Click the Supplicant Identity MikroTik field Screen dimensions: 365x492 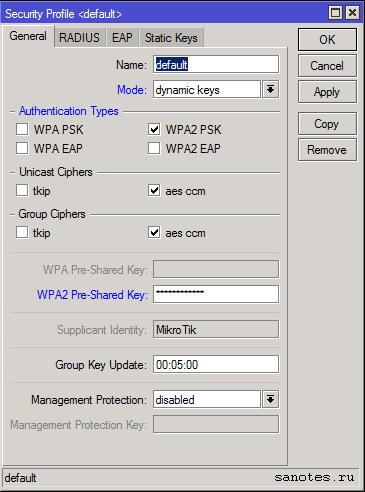[216, 329]
